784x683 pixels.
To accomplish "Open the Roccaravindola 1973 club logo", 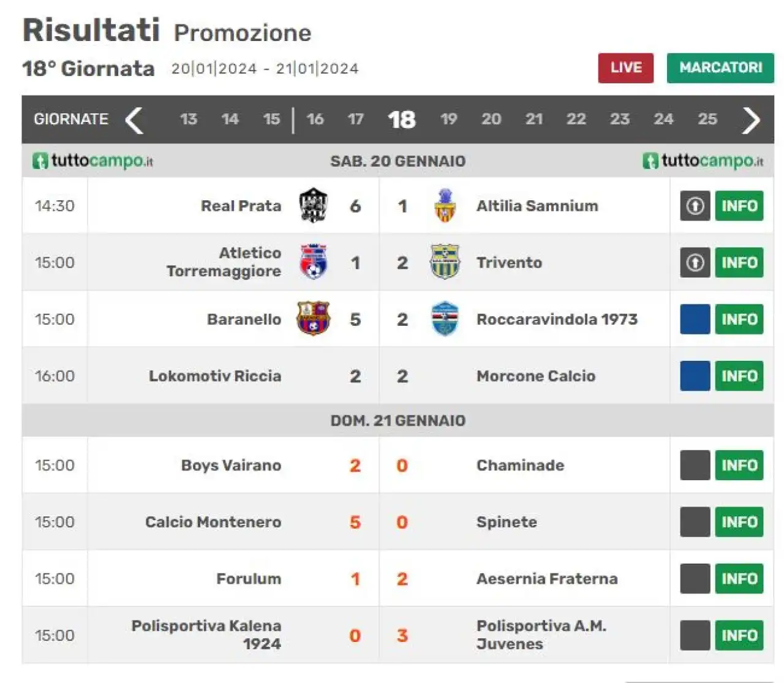I will 445,319.
